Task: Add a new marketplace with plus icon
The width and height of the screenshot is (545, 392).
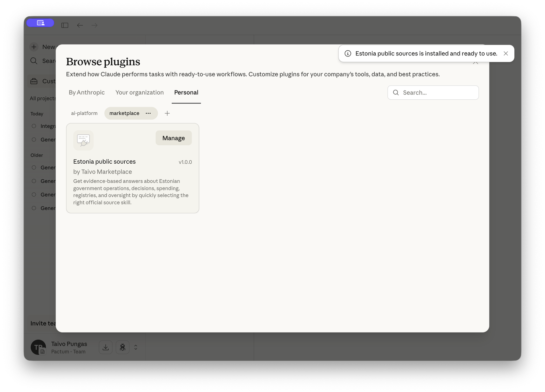Action: (167, 113)
